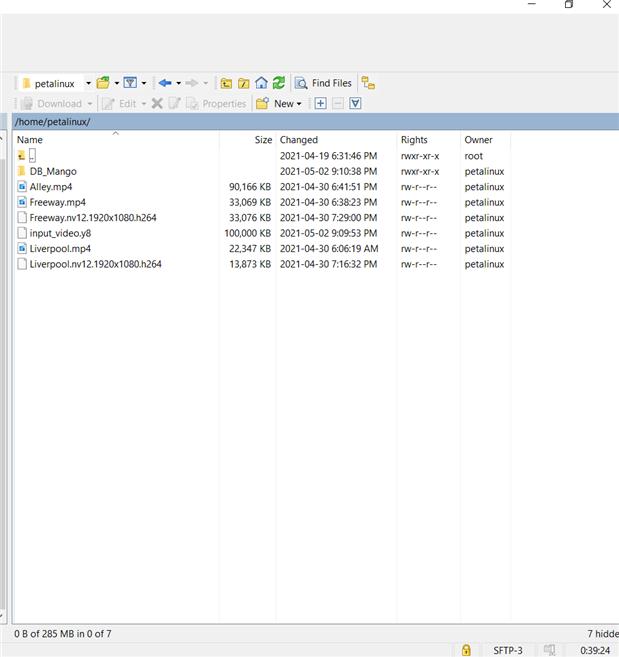Viewport: 619px width, 657px height.
Task: Open the parent directory toolbar icon
Action: 226,83
